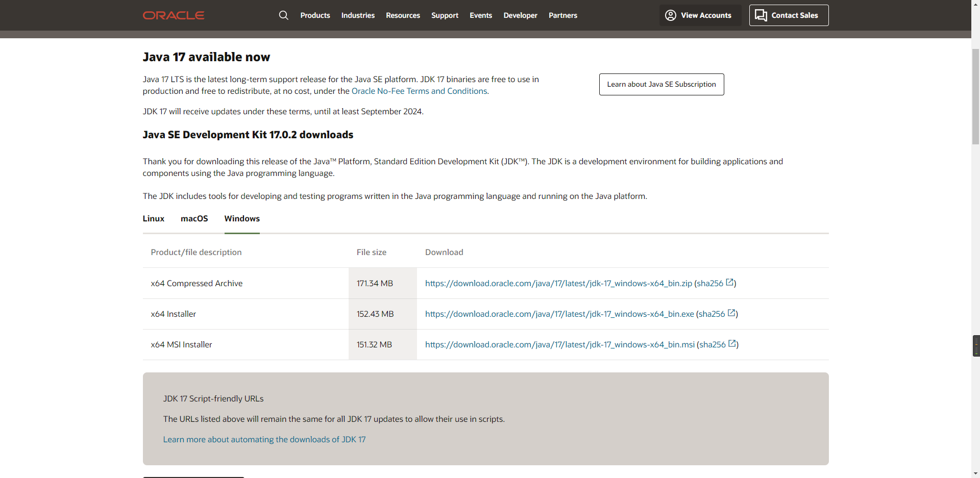Download the jdk-17 windows x64 zip link

(558, 283)
